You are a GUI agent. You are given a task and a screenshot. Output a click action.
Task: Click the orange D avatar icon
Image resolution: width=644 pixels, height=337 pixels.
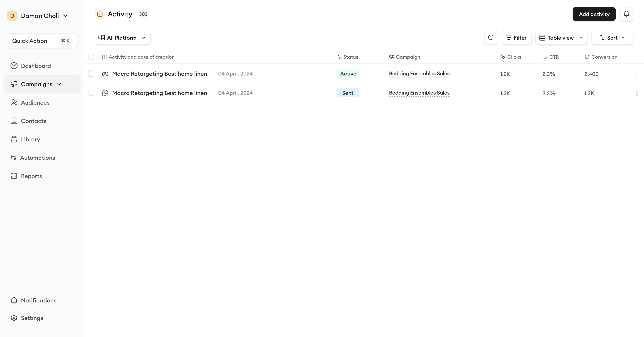(x=12, y=16)
